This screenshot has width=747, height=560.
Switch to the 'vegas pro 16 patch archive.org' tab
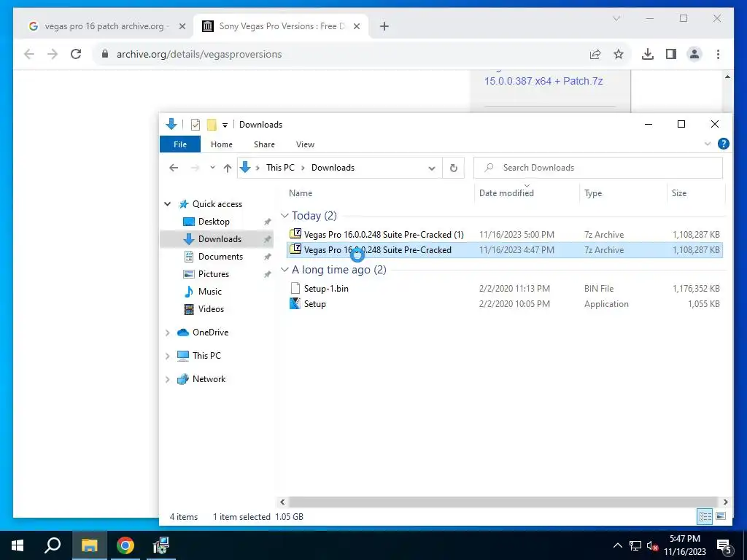pyautogui.click(x=104, y=26)
